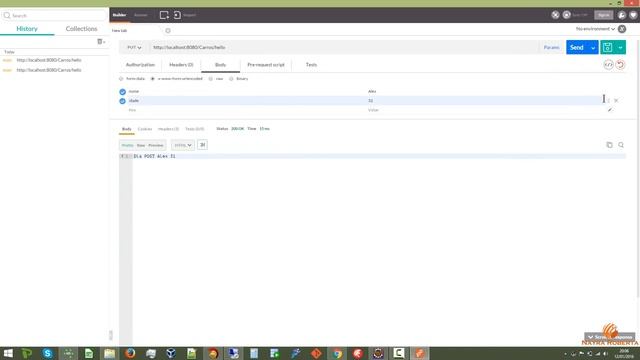Screen dimensions: 640x360
Task: Uncheck the nome parameter checkbox
Action: click(122, 92)
